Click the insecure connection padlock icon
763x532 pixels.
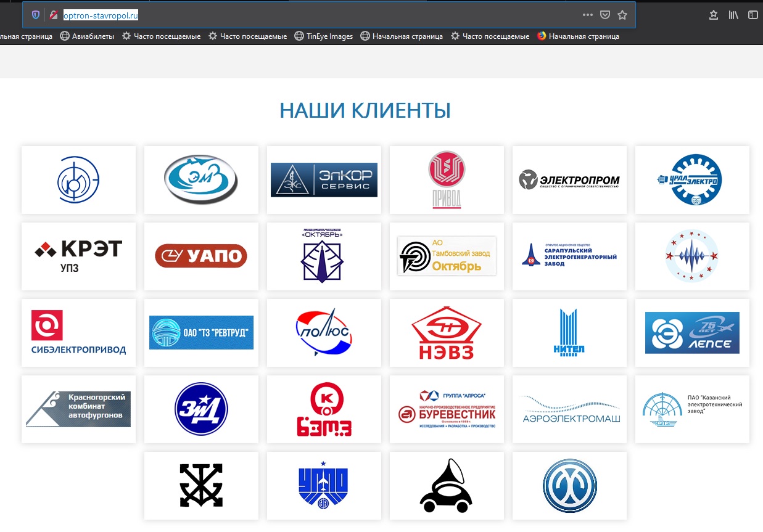tap(54, 15)
